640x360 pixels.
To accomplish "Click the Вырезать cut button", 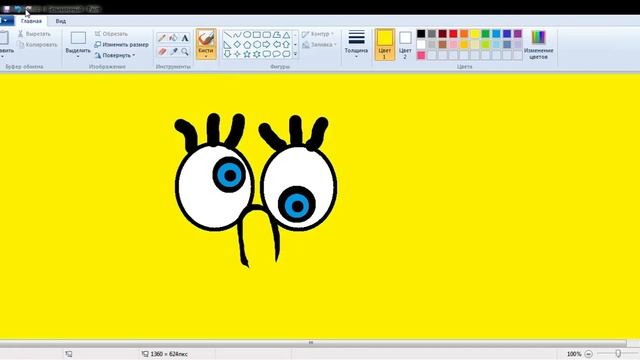I will [x=34, y=34].
